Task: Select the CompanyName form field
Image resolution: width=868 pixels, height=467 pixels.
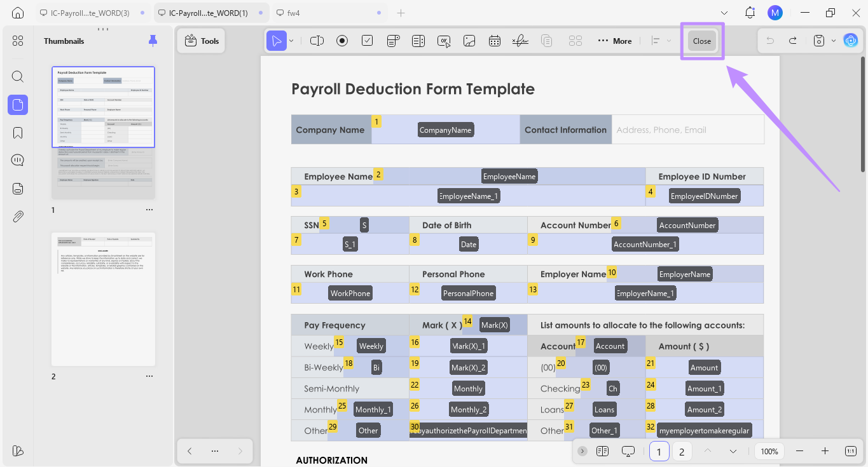Action: (446, 130)
